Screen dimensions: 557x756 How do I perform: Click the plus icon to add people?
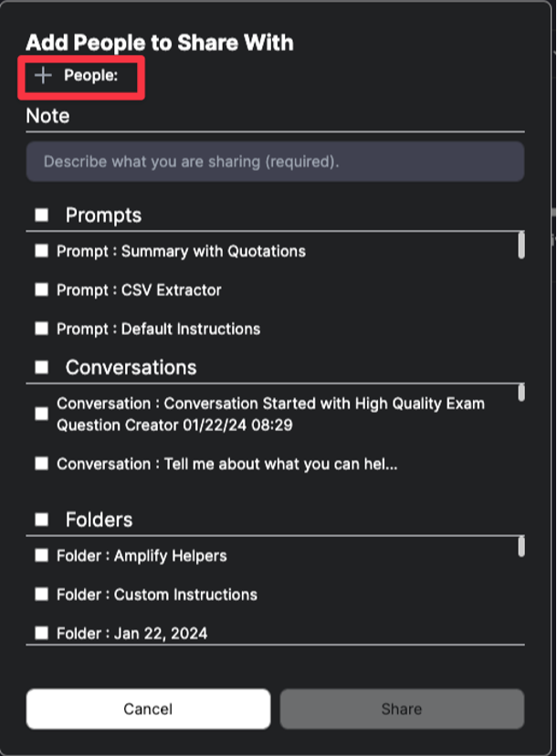41,77
